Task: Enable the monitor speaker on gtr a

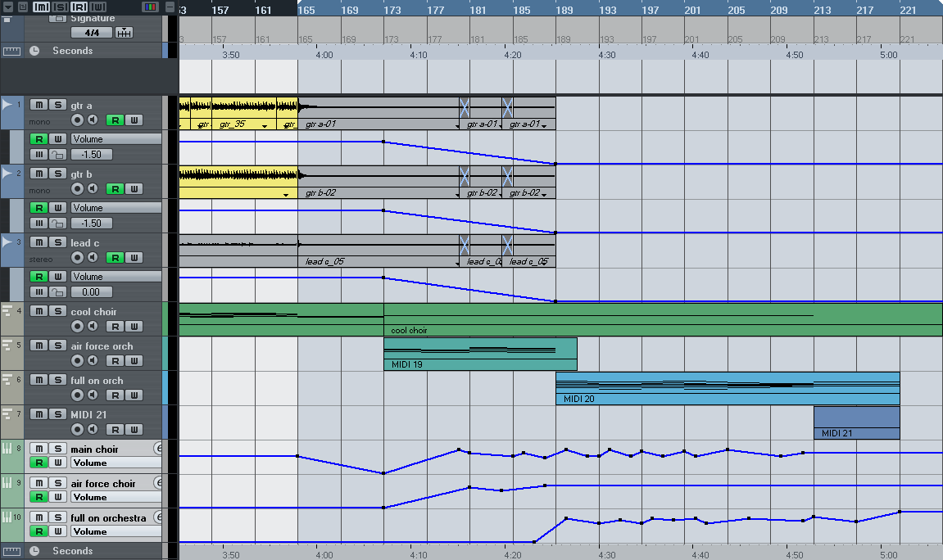Action: pyautogui.click(x=93, y=120)
